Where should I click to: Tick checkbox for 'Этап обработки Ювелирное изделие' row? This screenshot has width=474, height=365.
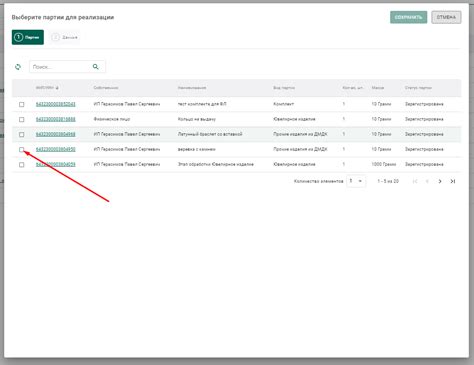(x=22, y=165)
